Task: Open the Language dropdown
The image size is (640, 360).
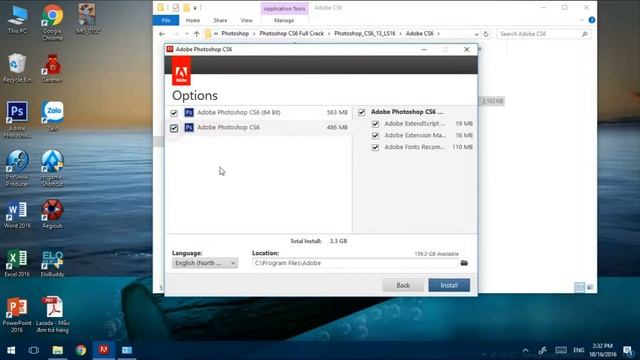Action: click(x=205, y=263)
